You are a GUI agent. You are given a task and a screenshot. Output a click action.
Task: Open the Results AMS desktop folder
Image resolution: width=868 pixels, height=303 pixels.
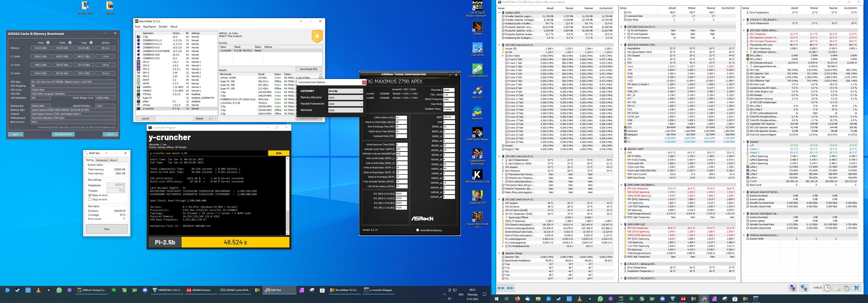click(x=85, y=7)
